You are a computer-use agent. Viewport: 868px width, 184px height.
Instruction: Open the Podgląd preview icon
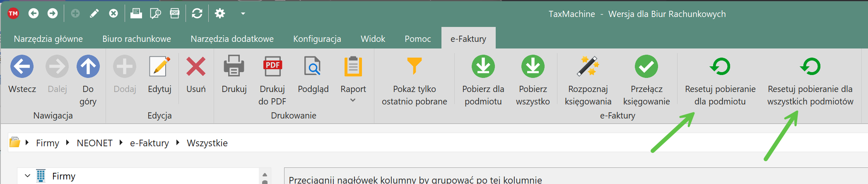(313, 67)
